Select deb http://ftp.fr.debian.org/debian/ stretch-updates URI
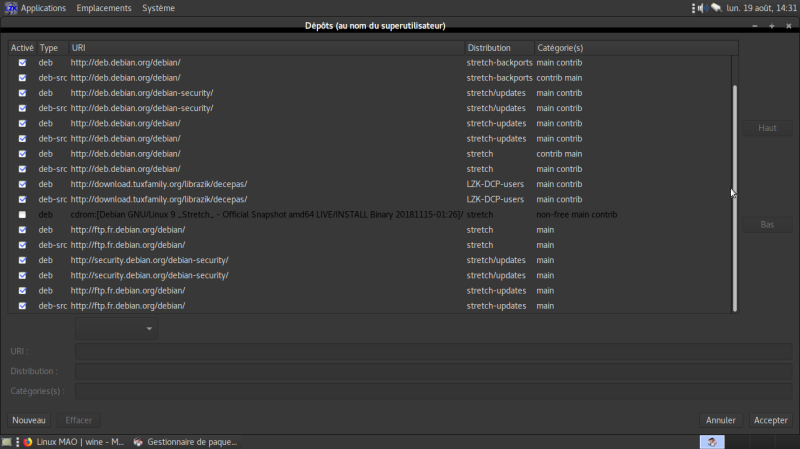 click(x=128, y=291)
